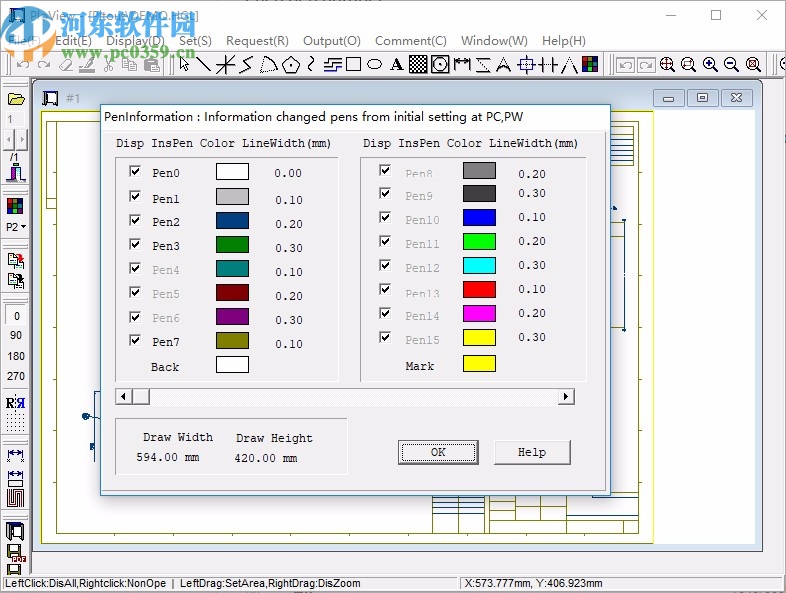Click the Pen12 cyan color swatch
This screenshot has height=593, width=786.
[479, 265]
